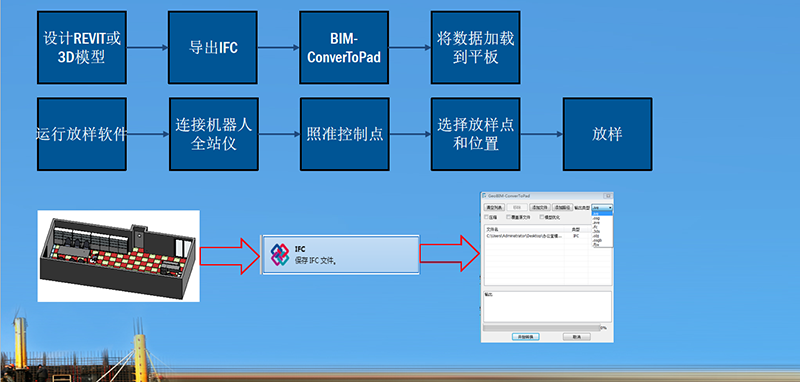800x382 pixels.
Task: Click the 取消 button
Action: tap(577, 337)
